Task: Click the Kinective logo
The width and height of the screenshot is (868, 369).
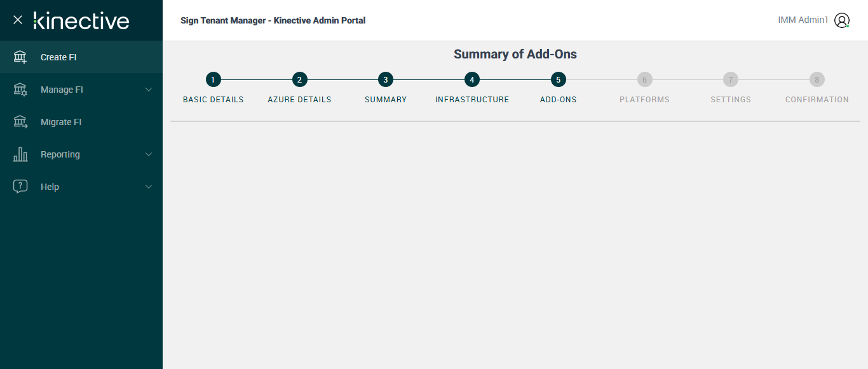Action: pyautogui.click(x=81, y=20)
